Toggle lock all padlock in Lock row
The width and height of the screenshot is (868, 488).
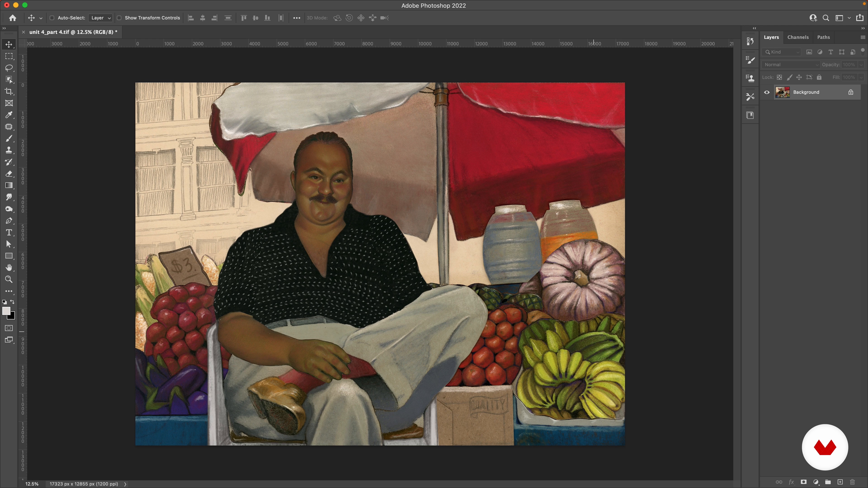click(819, 77)
